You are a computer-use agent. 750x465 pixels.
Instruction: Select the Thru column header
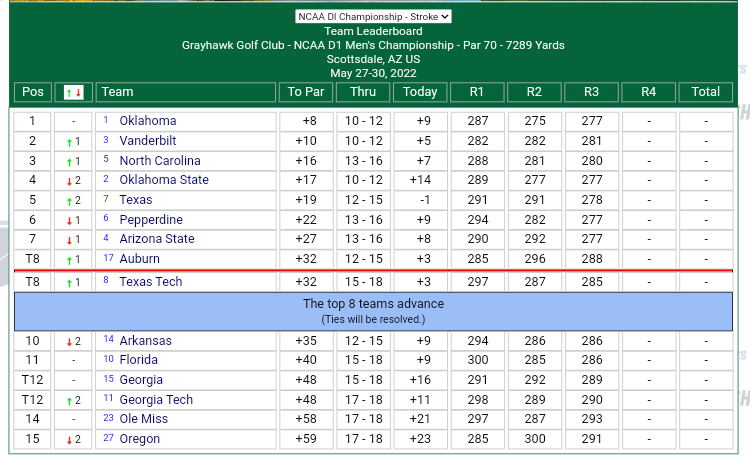point(363,92)
